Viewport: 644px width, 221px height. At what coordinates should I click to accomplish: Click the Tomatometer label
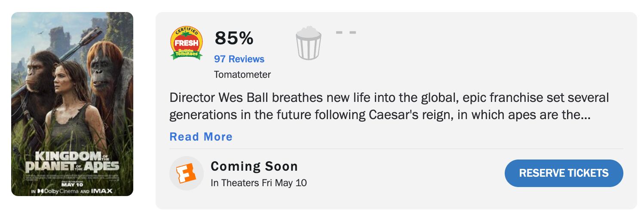click(242, 74)
